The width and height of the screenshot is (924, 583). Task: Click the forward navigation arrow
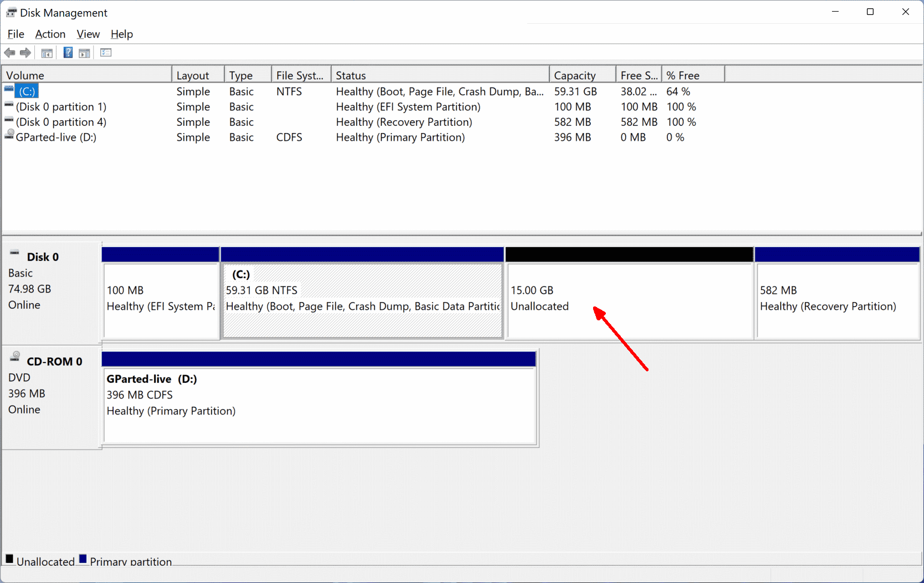(x=25, y=53)
